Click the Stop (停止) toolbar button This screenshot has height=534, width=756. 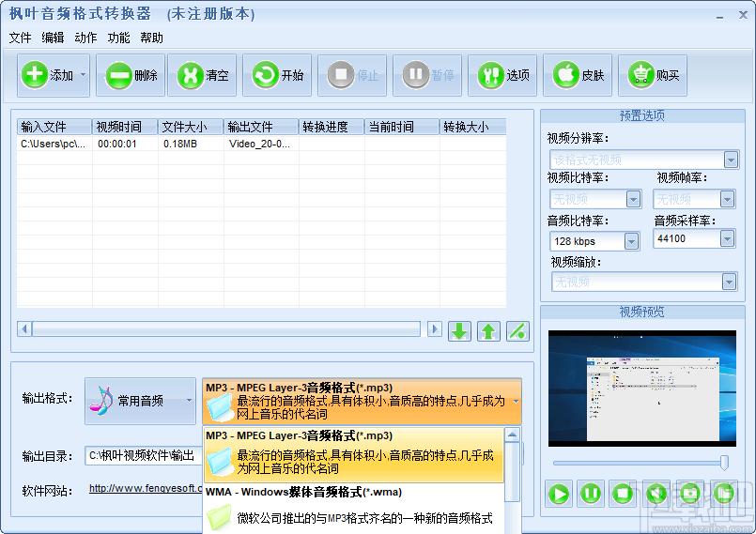point(352,76)
